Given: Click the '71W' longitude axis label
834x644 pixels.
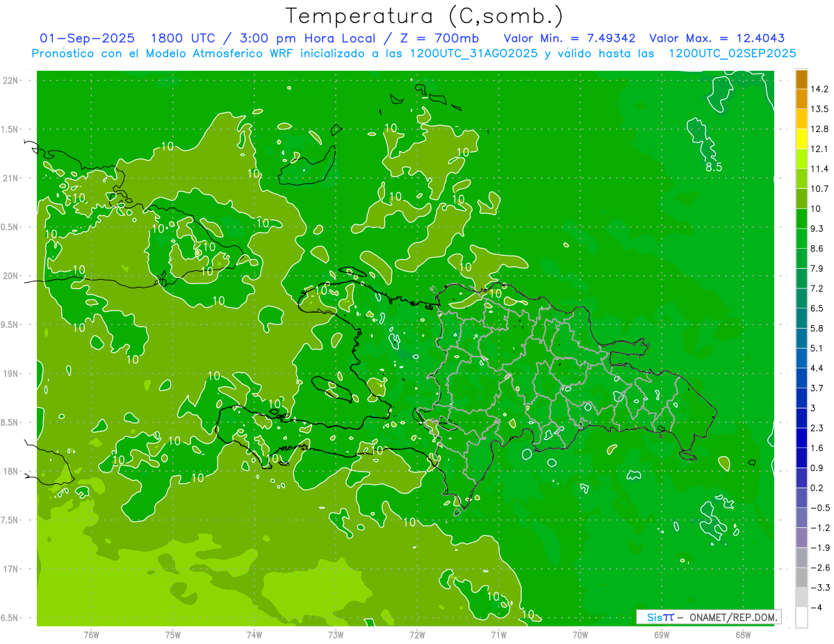Looking at the screenshot, I should click(498, 634).
